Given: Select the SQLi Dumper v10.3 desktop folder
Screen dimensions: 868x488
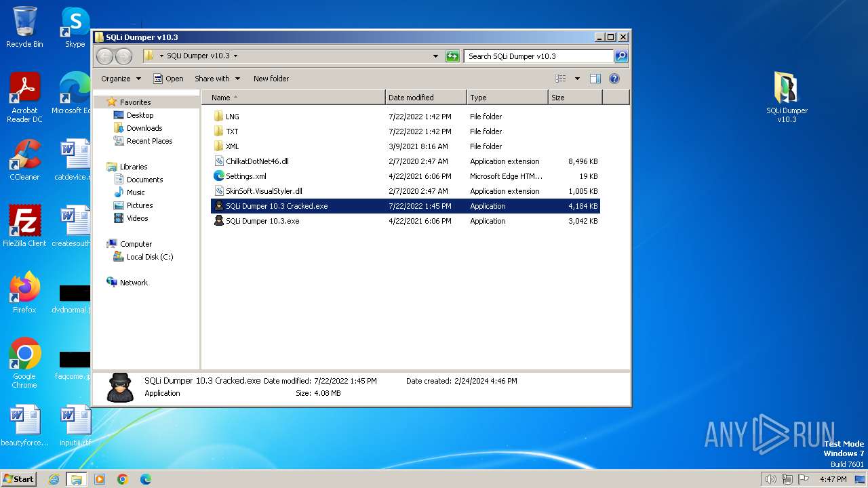Looking at the screenshot, I should (787, 98).
